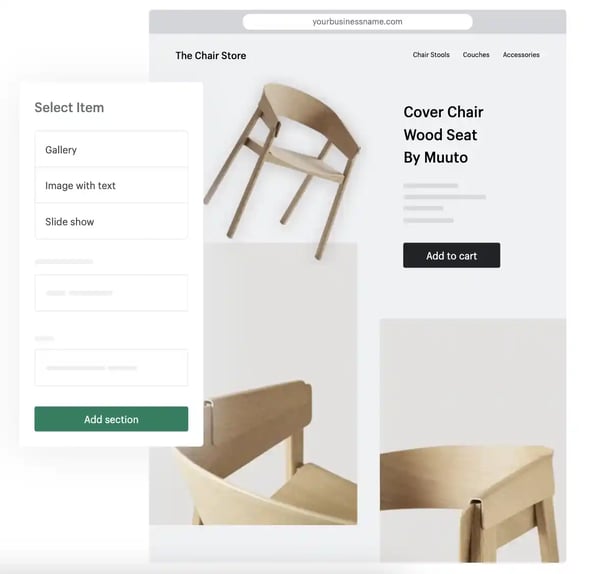The image size is (600, 574).
Task: Click the top floating chair product image
Action: [282, 170]
